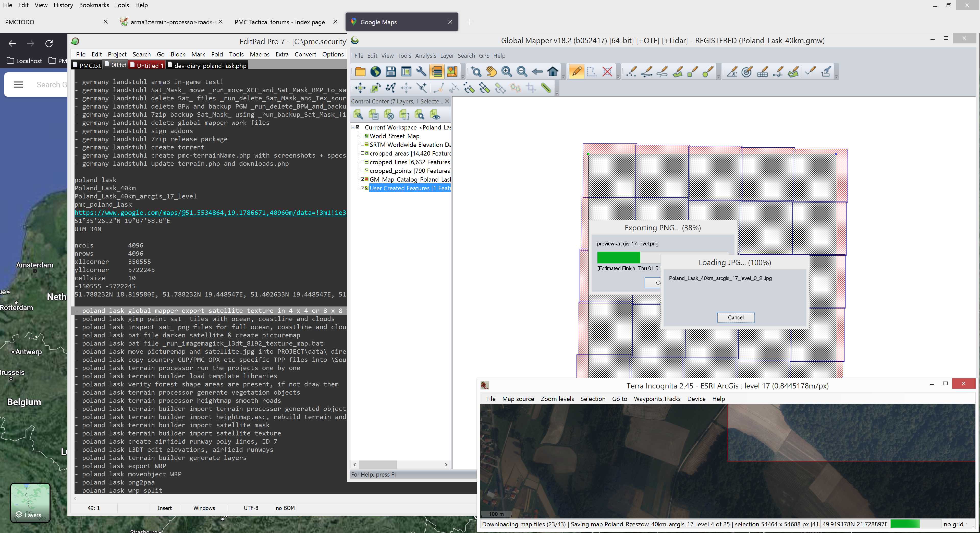This screenshot has height=533, width=980.
Task: Toggle World_Street_Map layer checkbox
Action: tap(363, 136)
